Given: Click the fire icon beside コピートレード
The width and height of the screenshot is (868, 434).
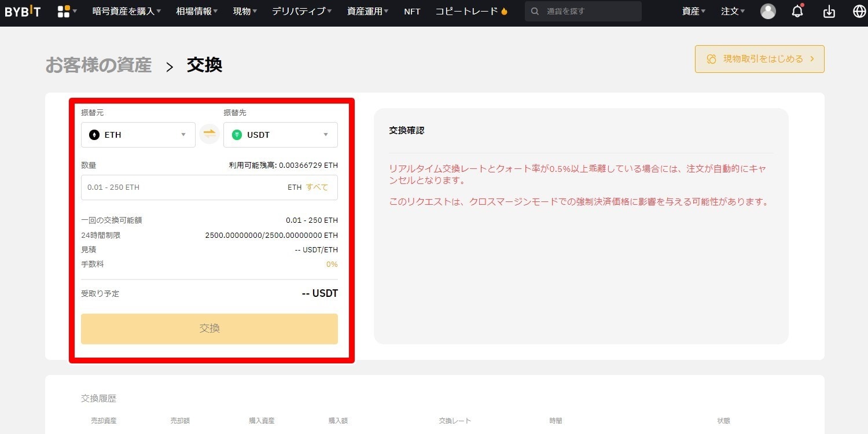Looking at the screenshot, I should pos(504,11).
